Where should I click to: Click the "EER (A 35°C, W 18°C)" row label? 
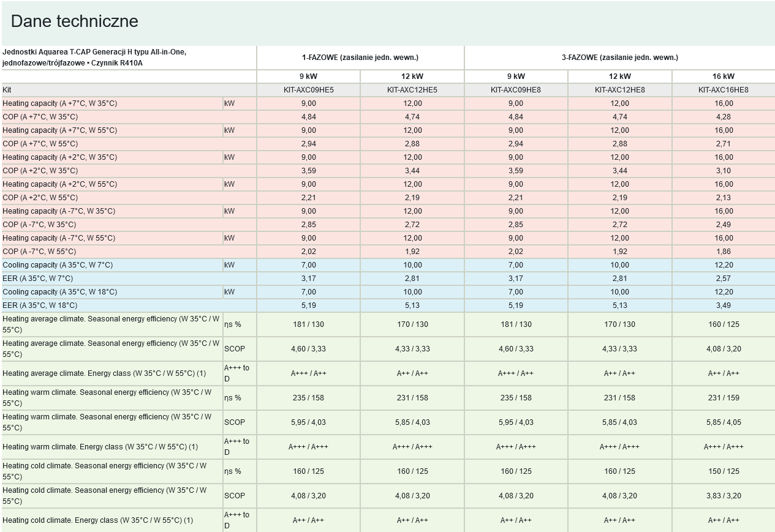pos(40,305)
